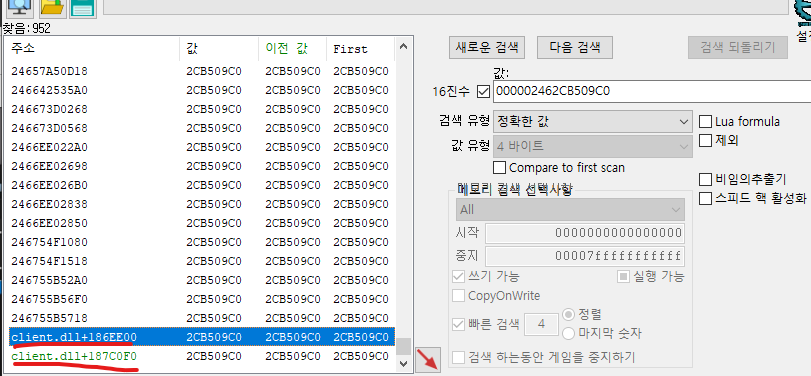Click the results list scroll down arrow

[x=404, y=364]
